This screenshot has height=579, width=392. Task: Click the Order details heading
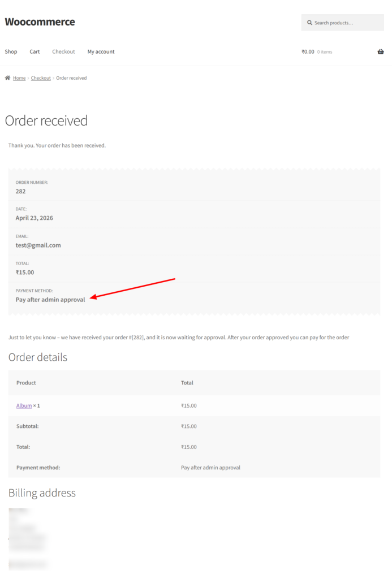37,357
